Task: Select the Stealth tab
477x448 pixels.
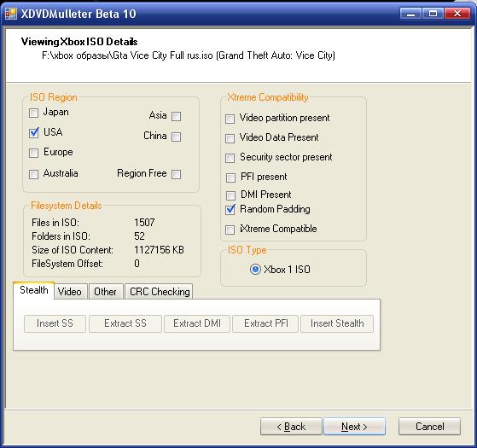Action: point(34,290)
